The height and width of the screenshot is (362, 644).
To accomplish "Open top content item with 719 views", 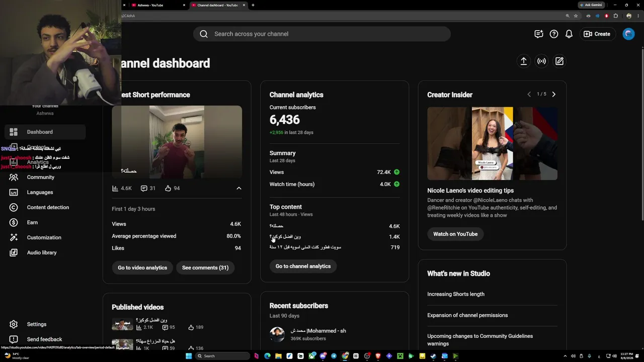I will click(335, 247).
